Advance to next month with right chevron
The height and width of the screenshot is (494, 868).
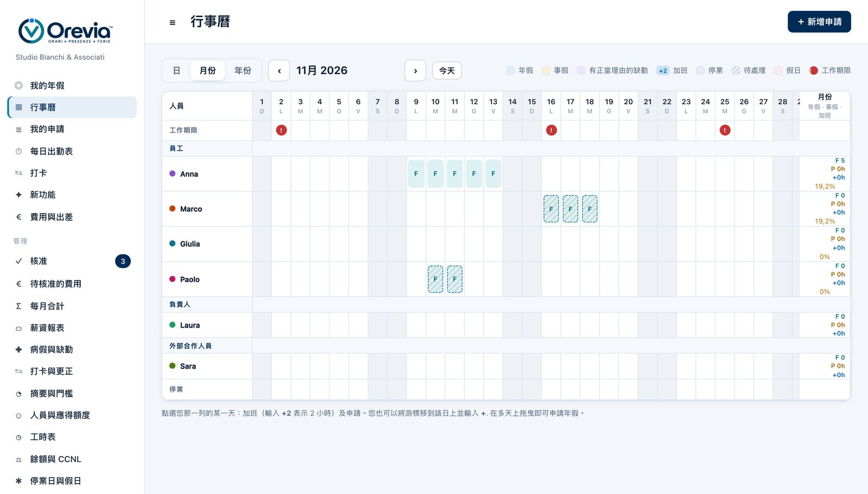pos(415,70)
